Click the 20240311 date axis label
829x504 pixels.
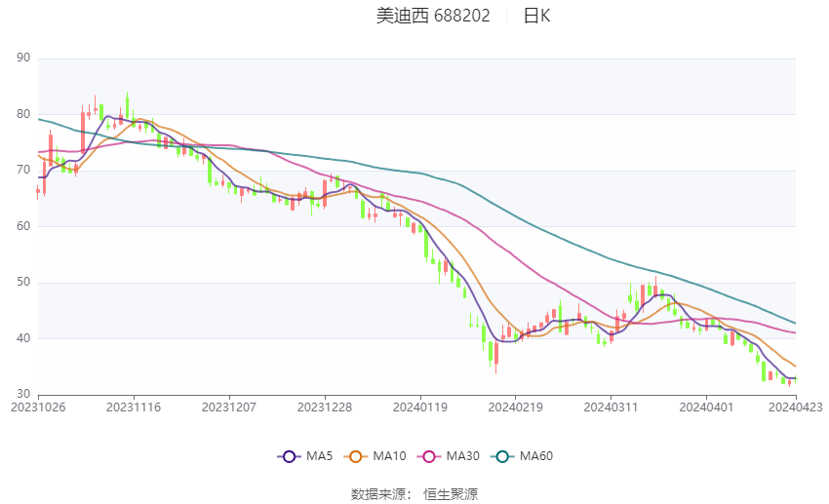611,407
